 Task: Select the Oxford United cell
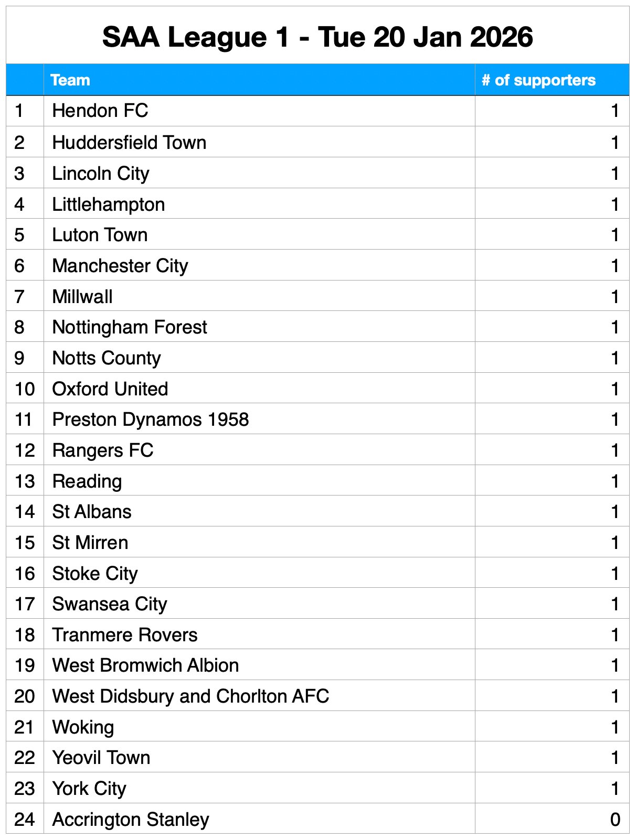(x=110, y=389)
